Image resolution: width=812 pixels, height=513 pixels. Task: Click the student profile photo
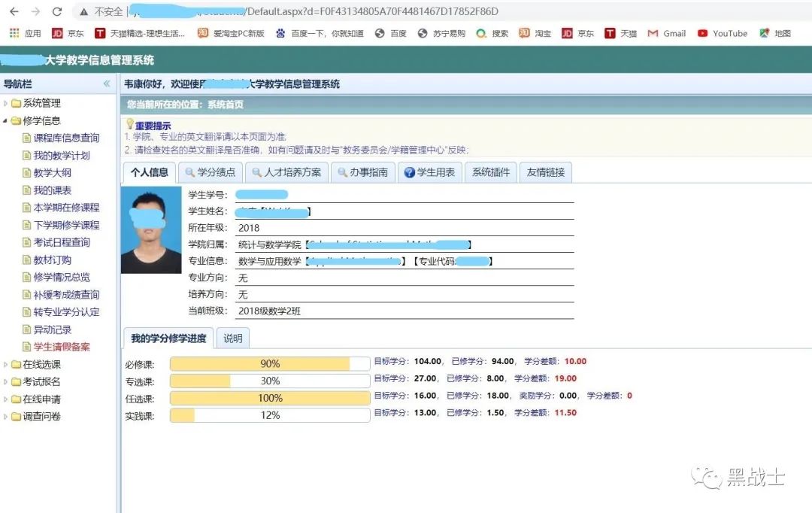coord(151,230)
